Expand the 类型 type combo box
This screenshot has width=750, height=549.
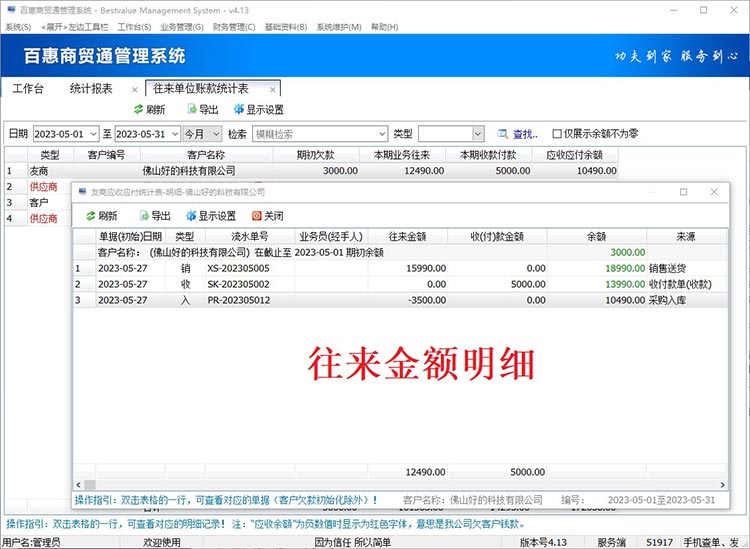click(478, 134)
